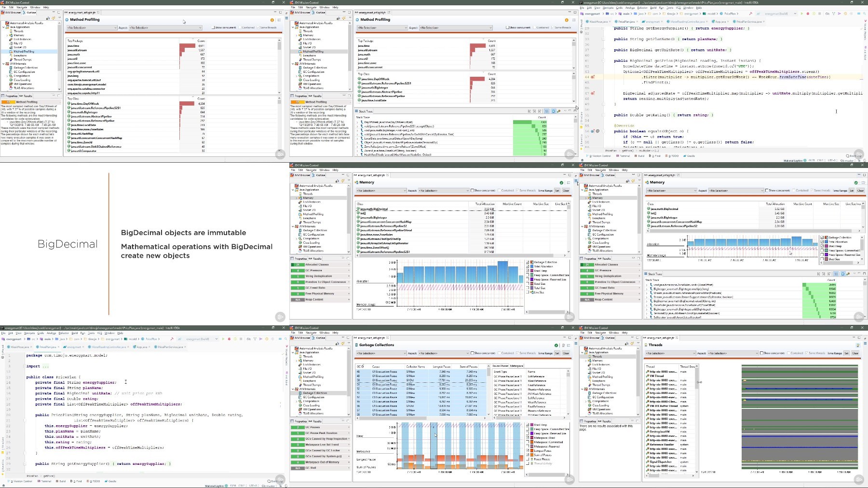Click hammer Build icon in IntelliJ PricePlan constructor window

coord(172,339)
